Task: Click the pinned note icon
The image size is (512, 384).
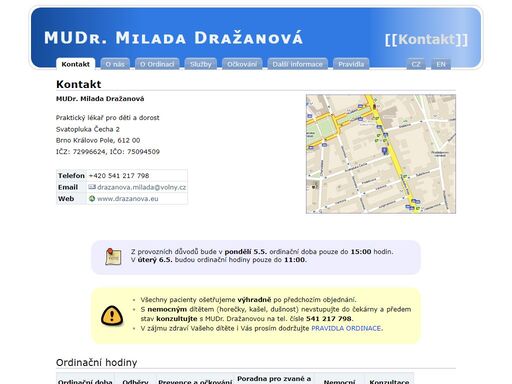Action: pyautogui.click(x=113, y=256)
